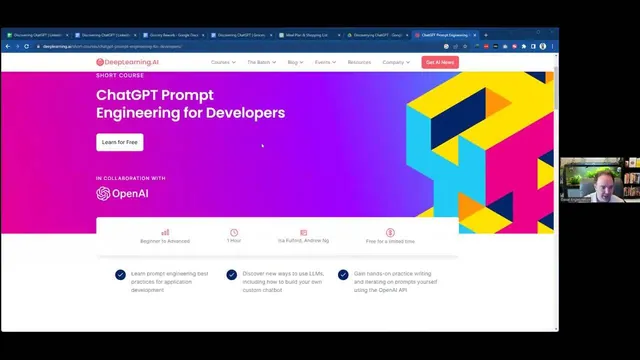The width and height of the screenshot is (640, 360).
Task: Click the Learn prompt engineering best practices text
Action: (169, 282)
